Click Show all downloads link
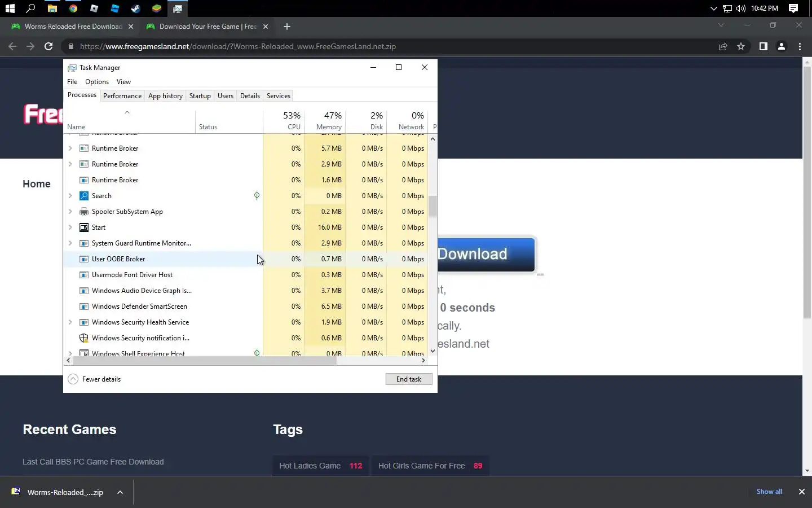The height and width of the screenshot is (508, 812). coord(769,492)
